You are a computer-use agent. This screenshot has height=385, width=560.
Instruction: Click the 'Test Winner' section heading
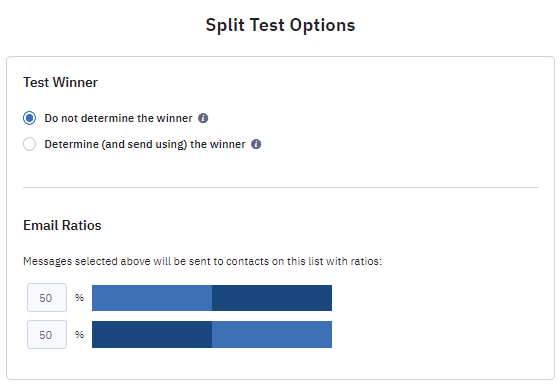pyautogui.click(x=60, y=82)
